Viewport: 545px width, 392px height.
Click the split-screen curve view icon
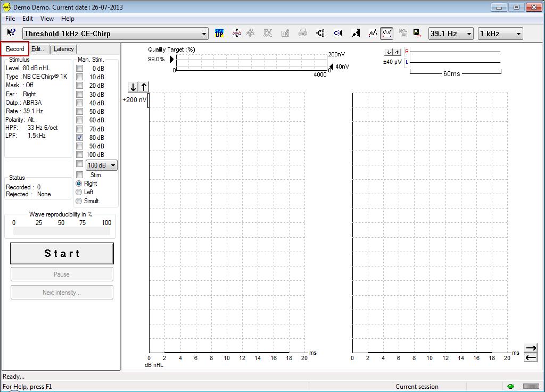(386, 34)
